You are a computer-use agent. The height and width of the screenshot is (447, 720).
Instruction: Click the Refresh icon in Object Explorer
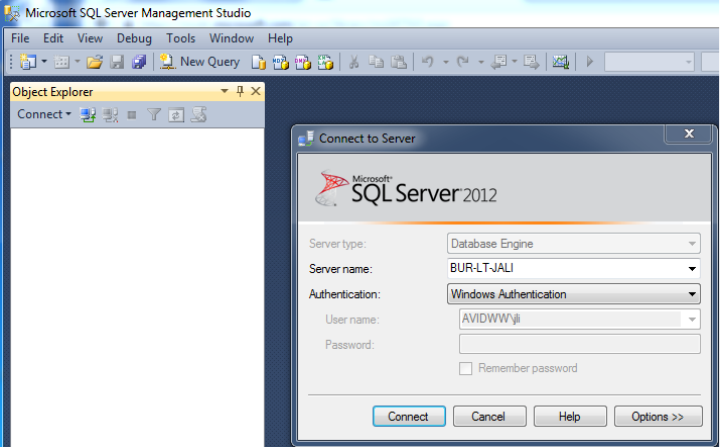pos(176,114)
